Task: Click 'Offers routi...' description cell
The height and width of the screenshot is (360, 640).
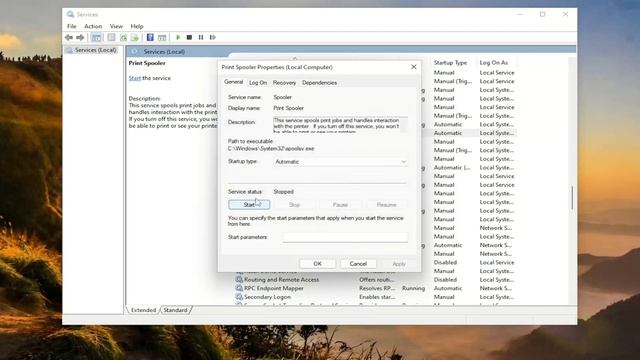Action: click(377, 280)
